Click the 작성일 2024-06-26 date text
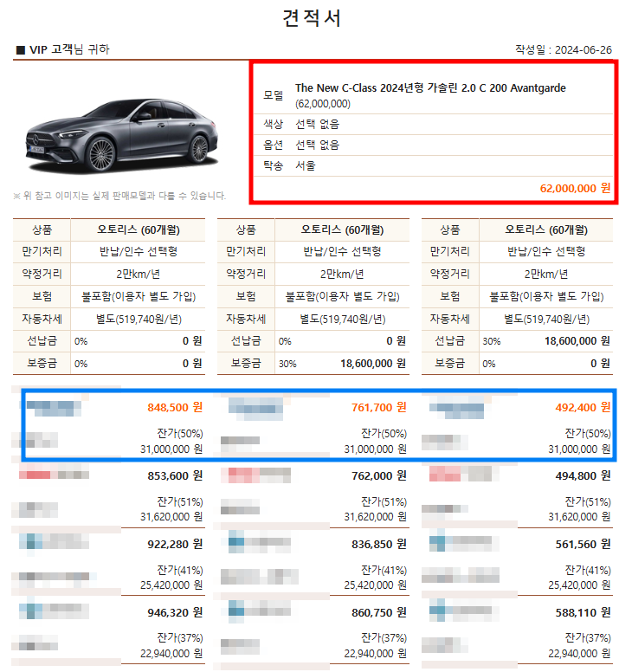 (563, 49)
